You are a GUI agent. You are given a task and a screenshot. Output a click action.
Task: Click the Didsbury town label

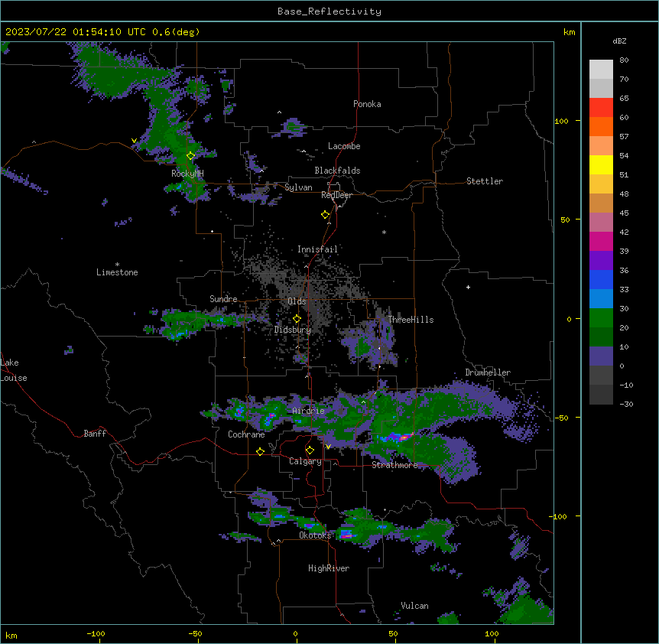click(293, 330)
